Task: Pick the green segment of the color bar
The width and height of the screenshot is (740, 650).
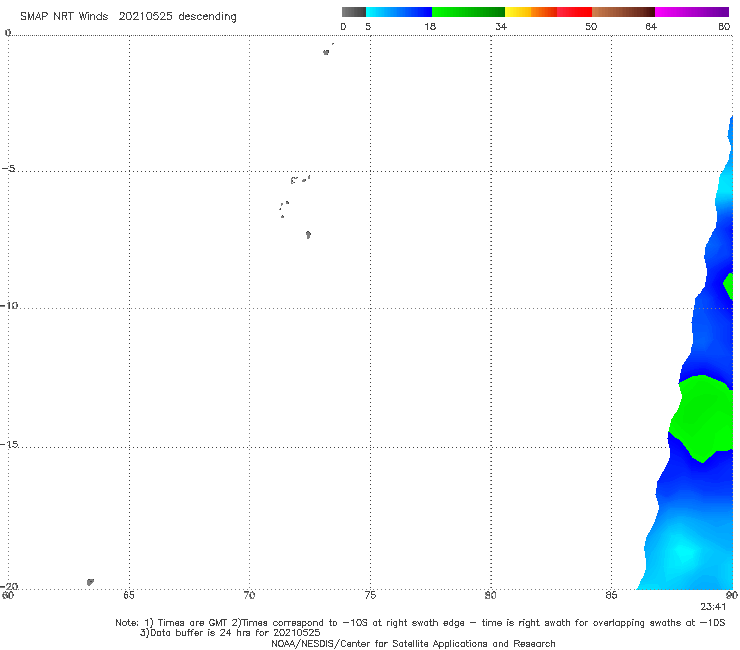Action: (468, 12)
